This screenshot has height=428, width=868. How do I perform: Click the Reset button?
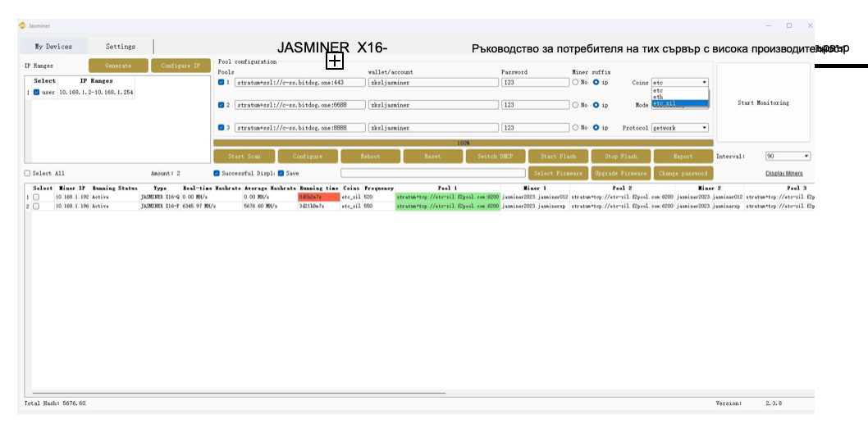[x=433, y=157]
